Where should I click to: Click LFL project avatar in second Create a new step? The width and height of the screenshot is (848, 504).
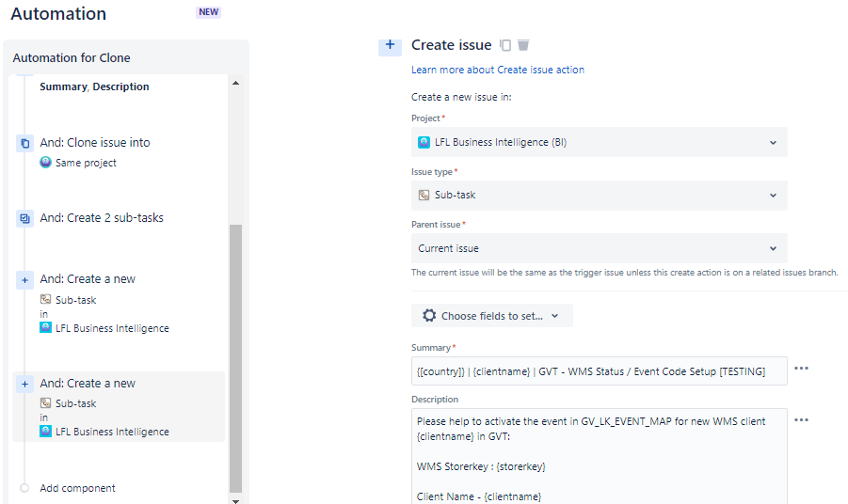tap(45, 431)
